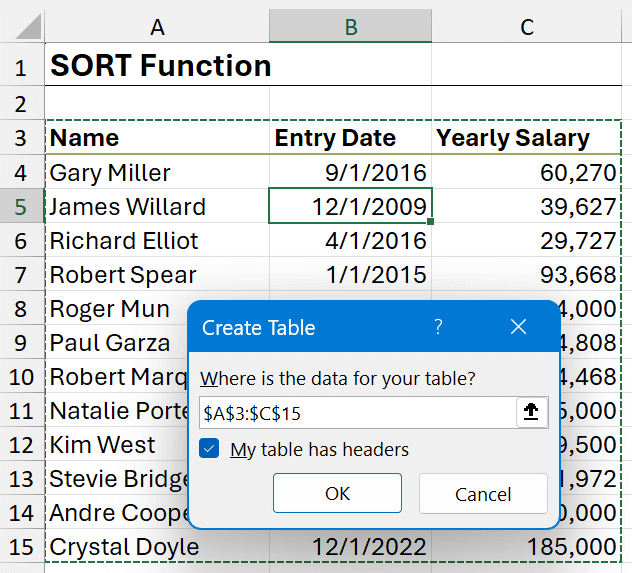
Task: Select row 15 header
Action: pyautogui.click(x=21, y=548)
